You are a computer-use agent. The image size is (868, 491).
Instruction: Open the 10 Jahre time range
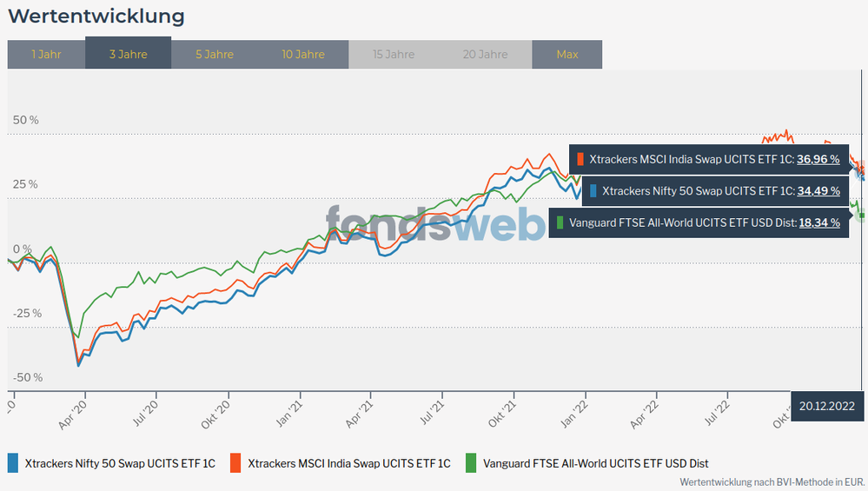pos(303,54)
